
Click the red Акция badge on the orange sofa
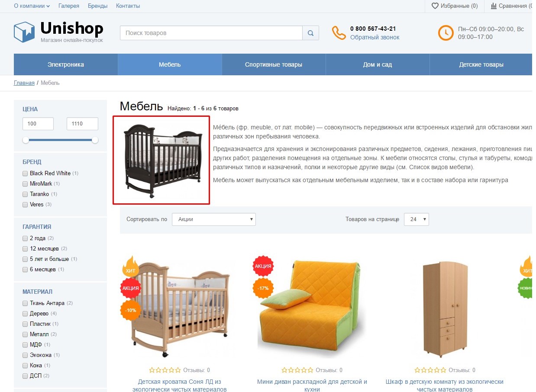click(x=263, y=266)
